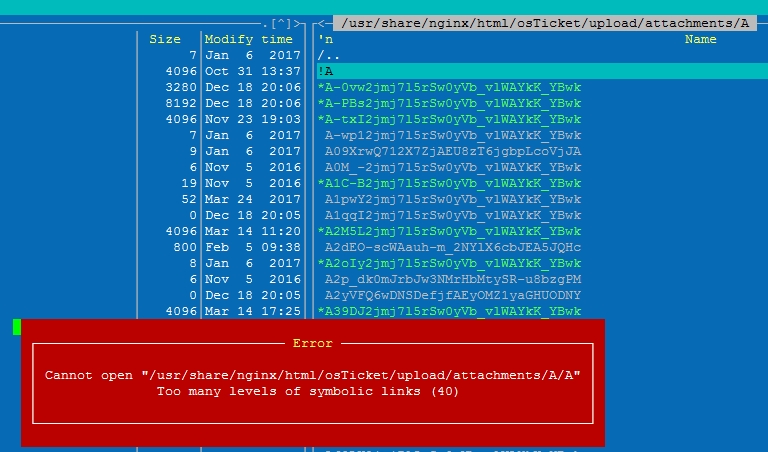
Task: Click the 800 size value in left panel
Action: 185,247
